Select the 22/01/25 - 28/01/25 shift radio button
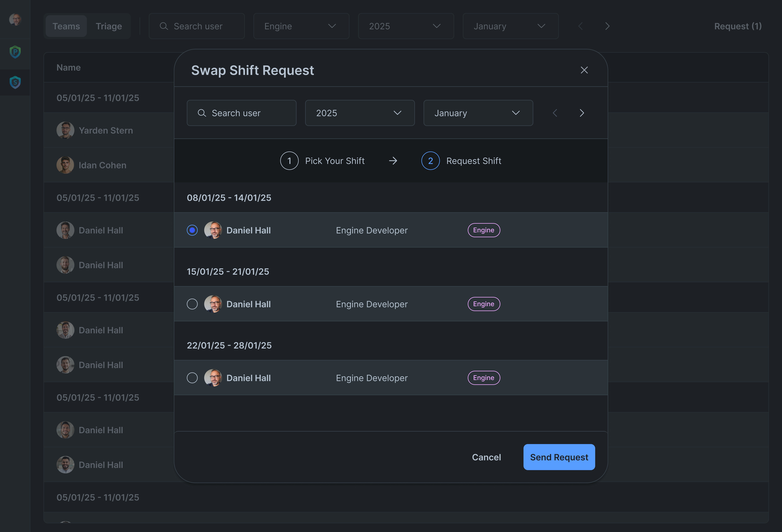 coord(192,378)
